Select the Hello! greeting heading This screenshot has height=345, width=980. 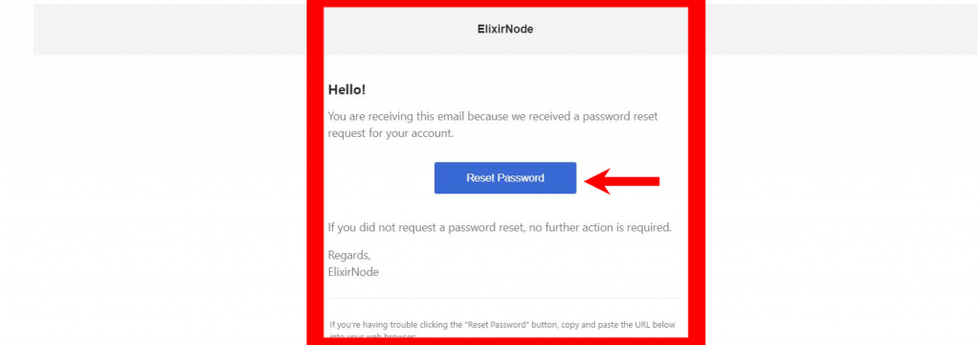pyautogui.click(x=346, y=90)
